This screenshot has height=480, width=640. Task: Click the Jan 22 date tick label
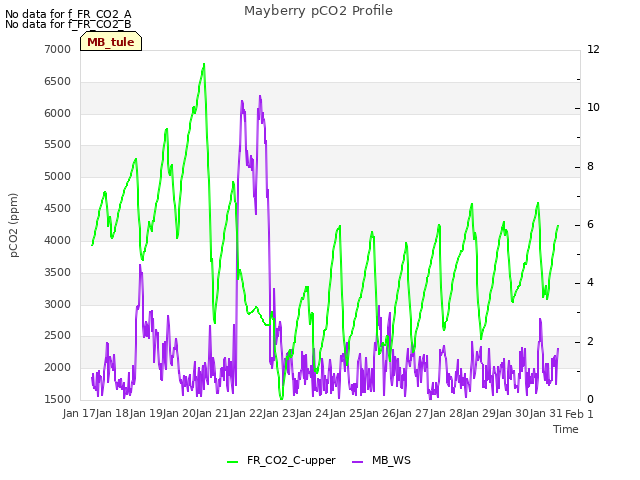[247, 413]
